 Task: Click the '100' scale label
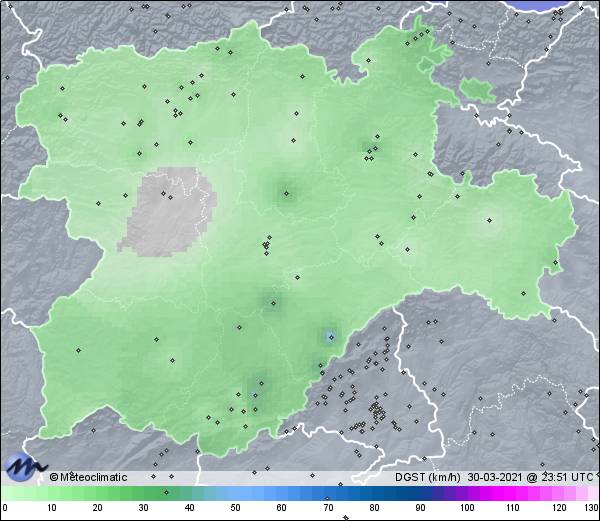tap(467, 508)
